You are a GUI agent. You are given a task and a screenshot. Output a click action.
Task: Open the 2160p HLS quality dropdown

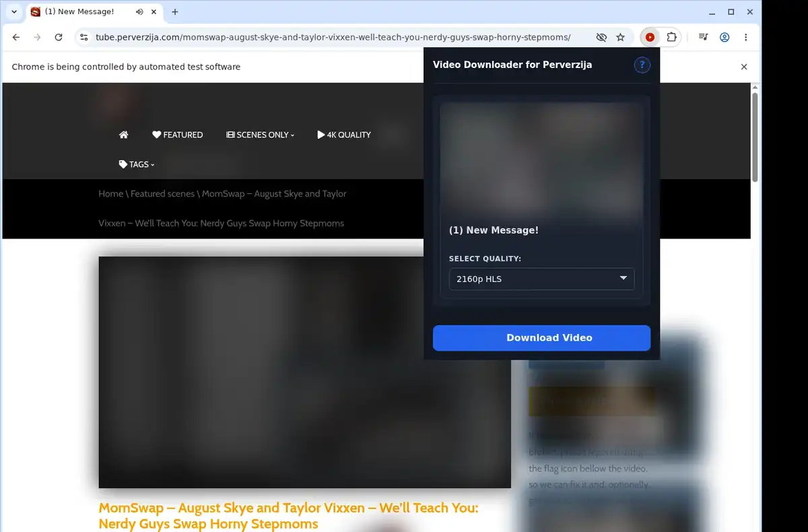click(541, 279)
